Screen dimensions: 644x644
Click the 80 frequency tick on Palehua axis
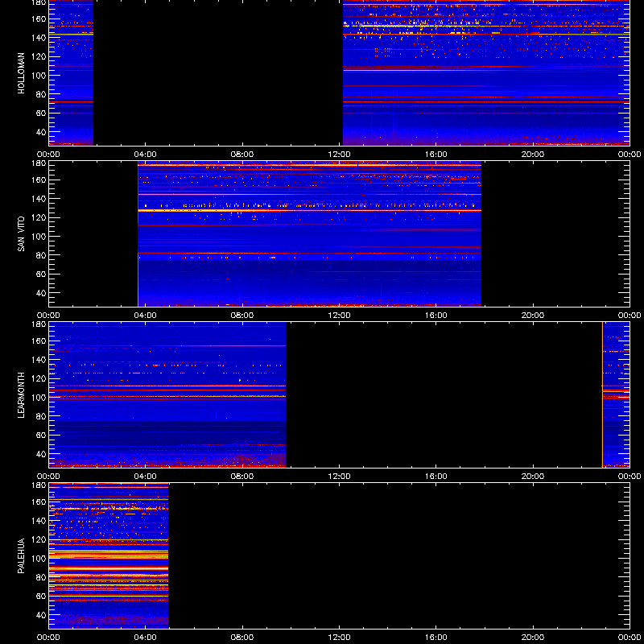click(x=42, y=577)
